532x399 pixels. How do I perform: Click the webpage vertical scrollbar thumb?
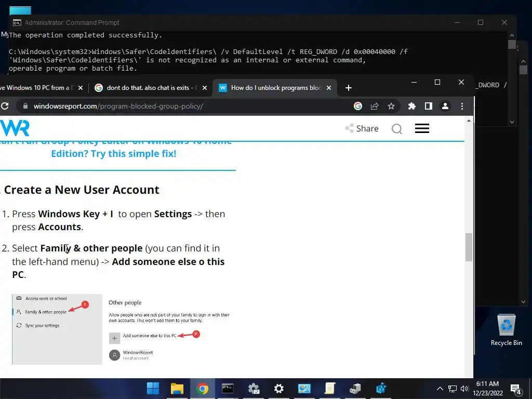[x=469, y=247]
